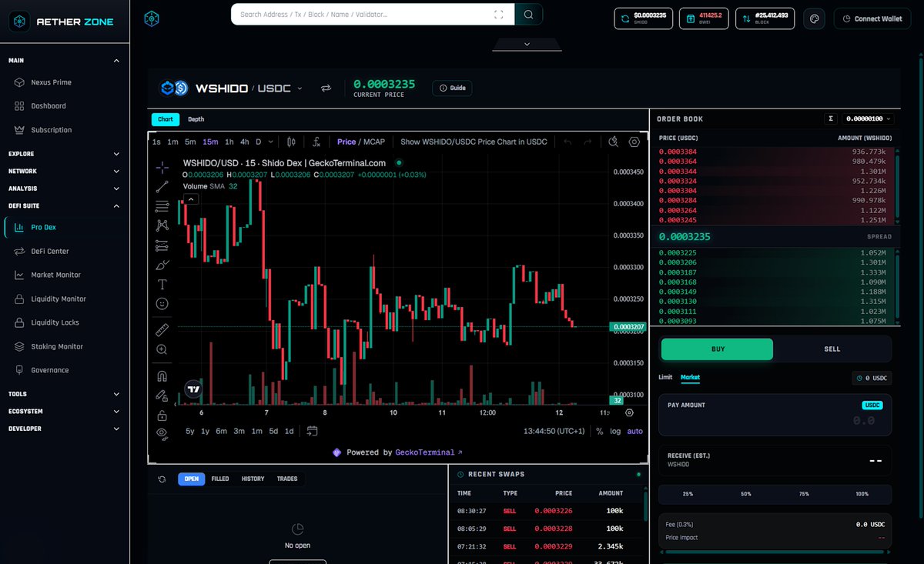Select the text annotation tool
Screen dimensions: 924x564
tap(162, 283)
